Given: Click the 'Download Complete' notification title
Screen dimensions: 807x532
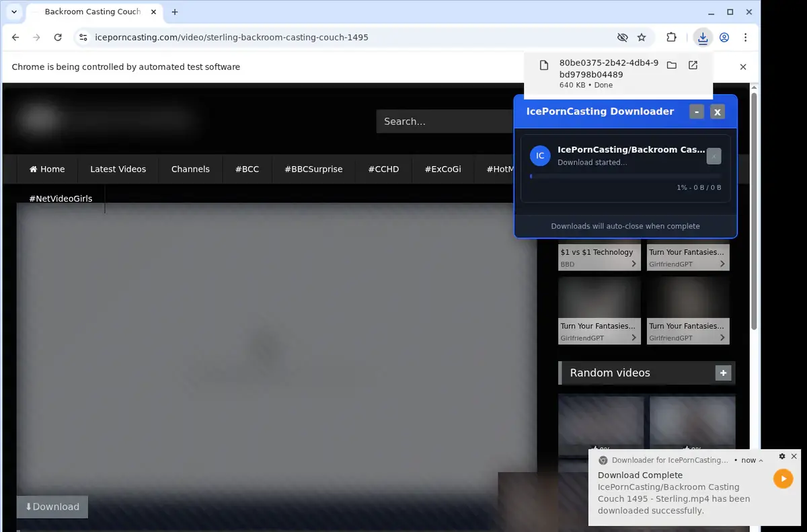Looking at the screenshot, I should click(640, 475).
